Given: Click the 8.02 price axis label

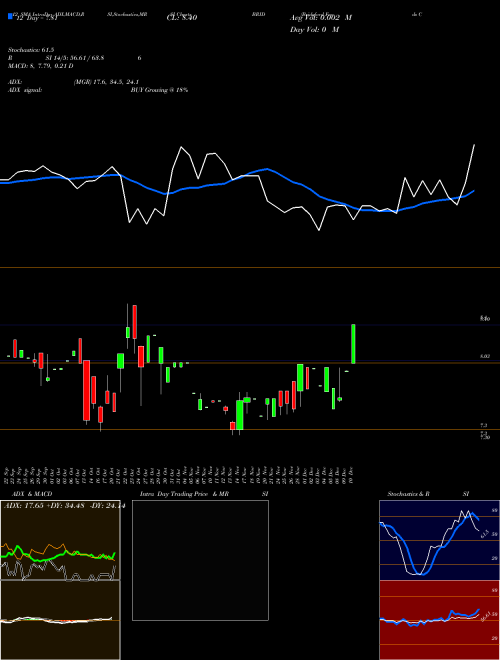Looking at the screenshot, I should 485,357.
